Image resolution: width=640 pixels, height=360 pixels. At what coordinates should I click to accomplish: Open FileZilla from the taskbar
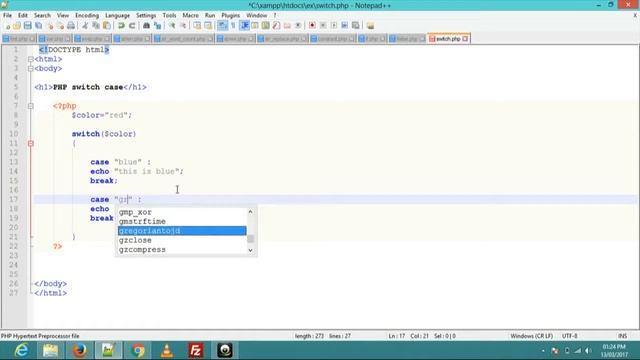(x=196, y=351)
